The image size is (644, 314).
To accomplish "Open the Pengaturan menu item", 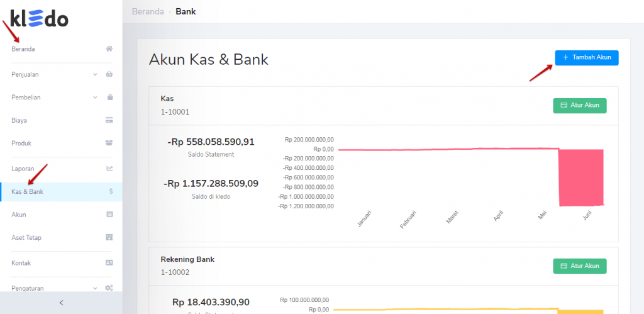I will tap(28, 288).
